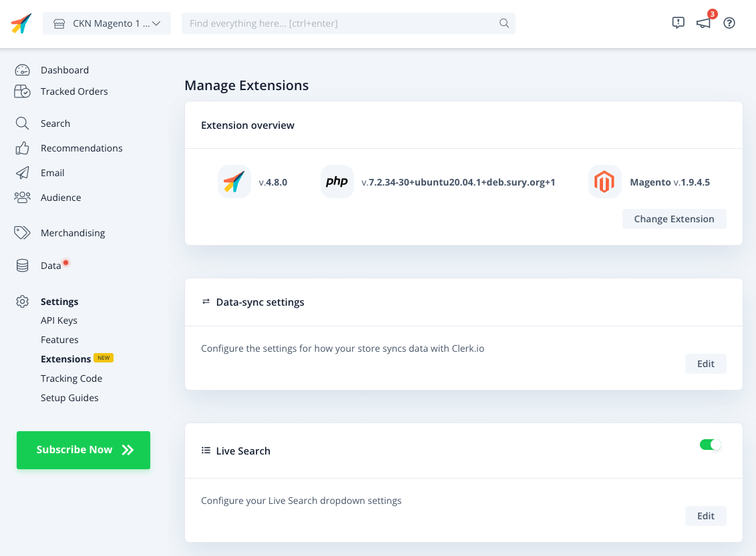Collapse the Settings section in sidebar

59,302
